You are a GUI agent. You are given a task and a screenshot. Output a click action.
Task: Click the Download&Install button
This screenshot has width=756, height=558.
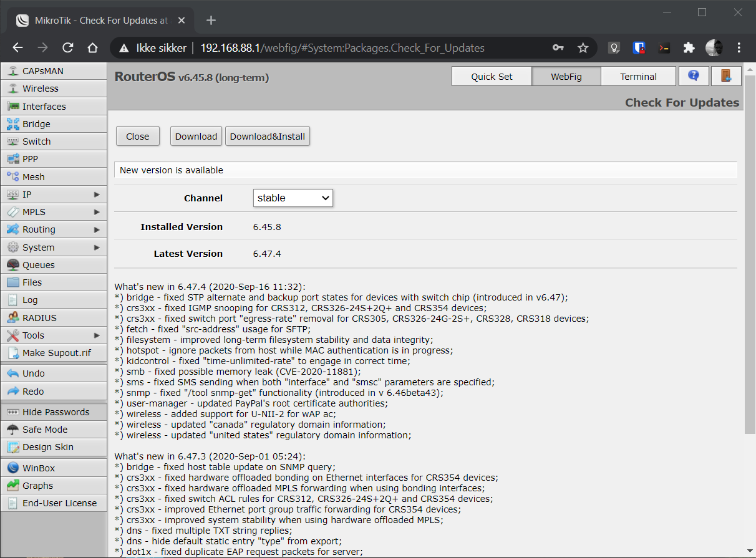[x=268, y=137]
